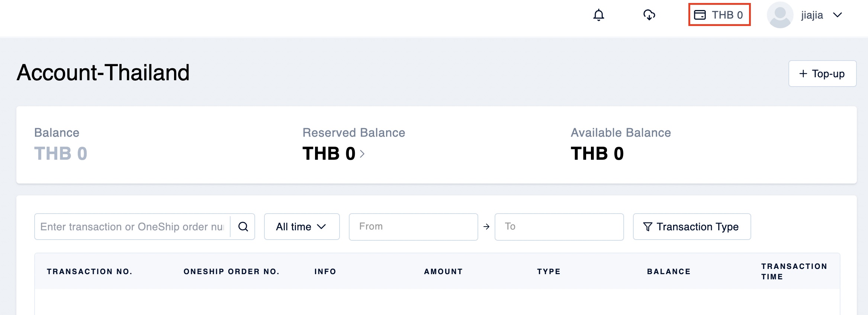Open the All time dropdown
The height and width of the screenshot is (315, 868).
(x=302, y=227)
